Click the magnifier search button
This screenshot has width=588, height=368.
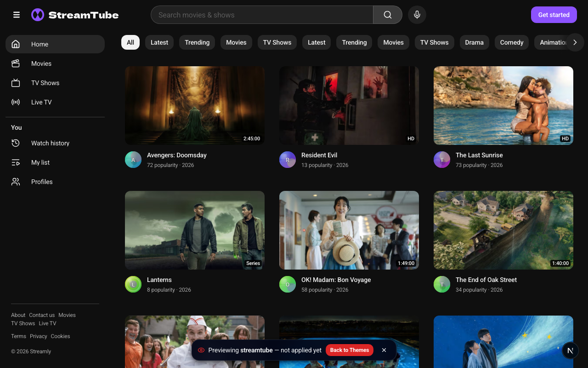[x=388, y=15]
